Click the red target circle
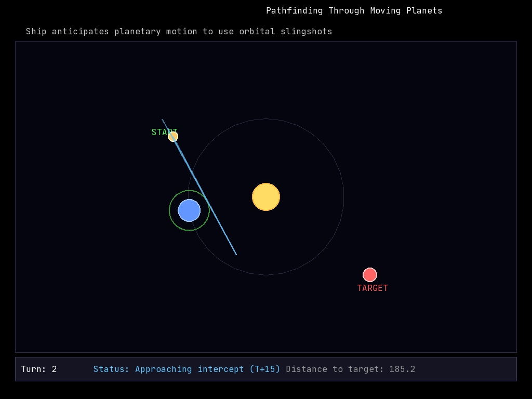The height and width of the screenshot is (399, 532). [x=369, y=275]
